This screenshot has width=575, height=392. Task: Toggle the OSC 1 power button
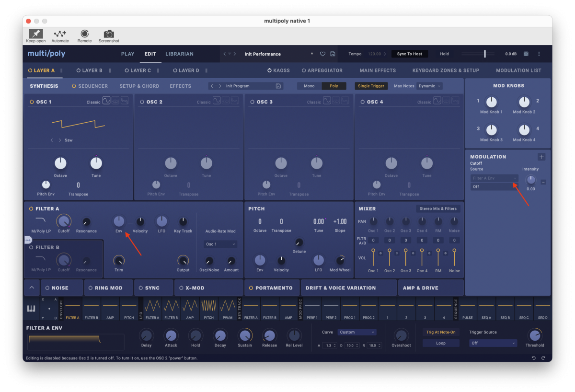point(32,102)
